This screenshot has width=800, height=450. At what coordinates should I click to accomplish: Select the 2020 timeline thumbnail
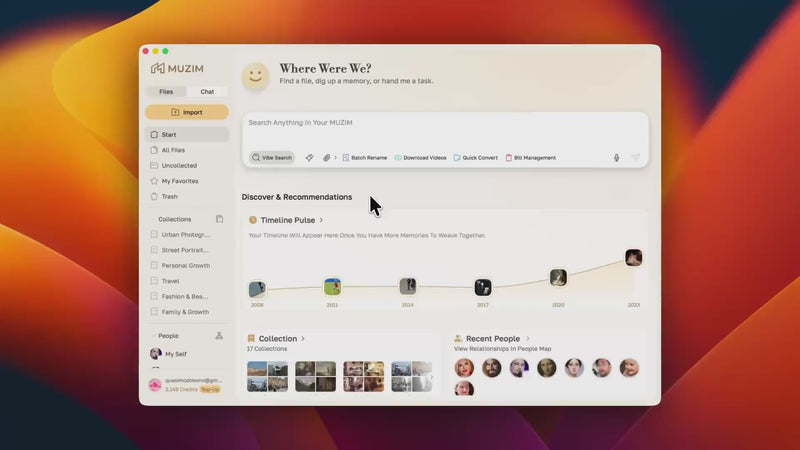pyautogui.click(x=558, y=278)
